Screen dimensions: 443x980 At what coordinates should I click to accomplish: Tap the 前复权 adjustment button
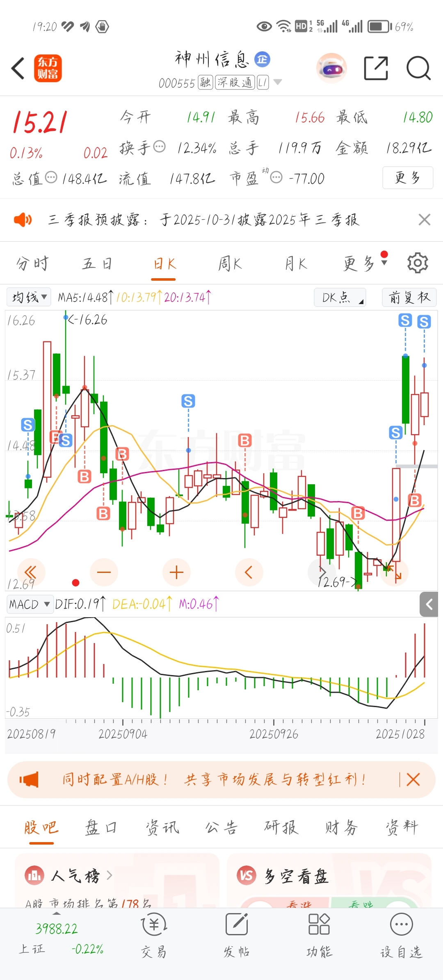pos(409,297)
